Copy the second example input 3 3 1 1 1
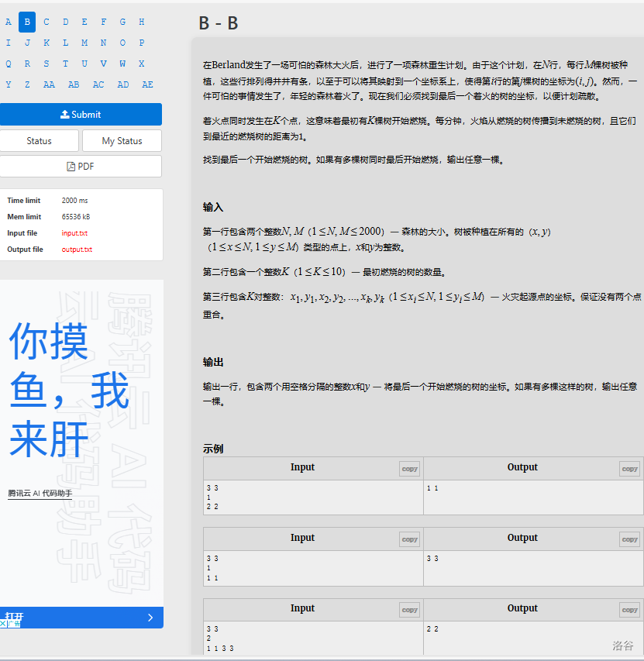 coord(410,539)
